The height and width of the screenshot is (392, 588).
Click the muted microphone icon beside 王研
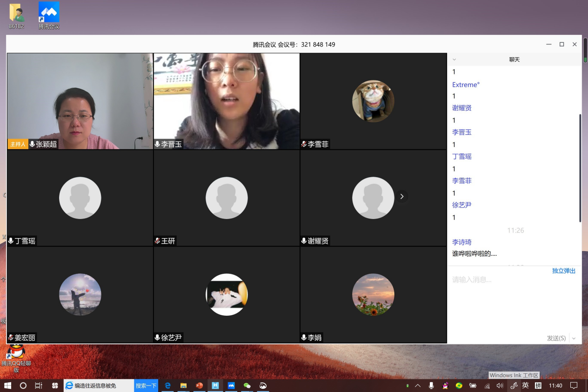[x=157, y=241]
